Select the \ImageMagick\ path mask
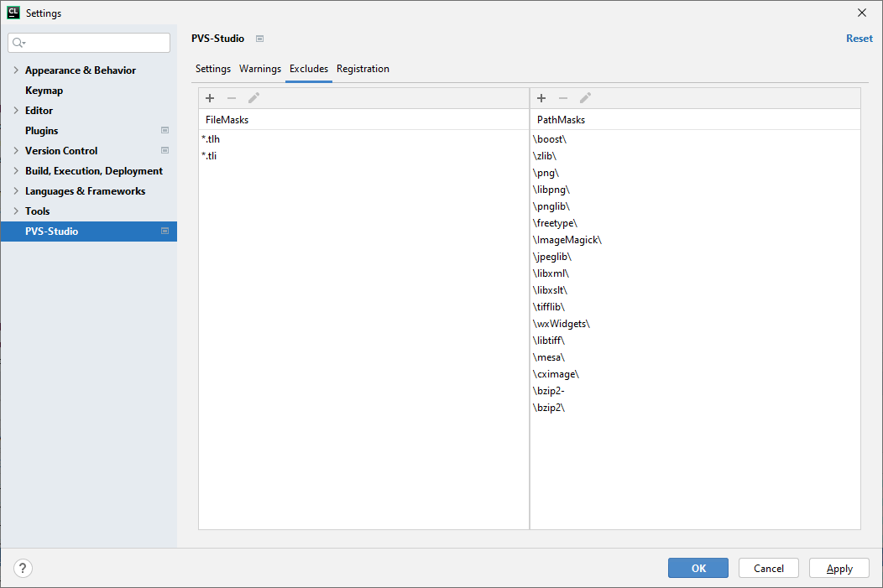This screenshot has width=883, height=588. tap(696, 240)
